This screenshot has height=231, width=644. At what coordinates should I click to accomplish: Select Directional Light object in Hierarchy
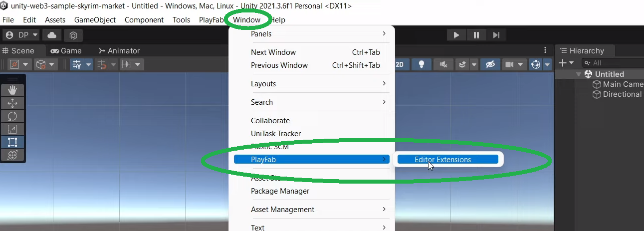[x=618, y=94]
